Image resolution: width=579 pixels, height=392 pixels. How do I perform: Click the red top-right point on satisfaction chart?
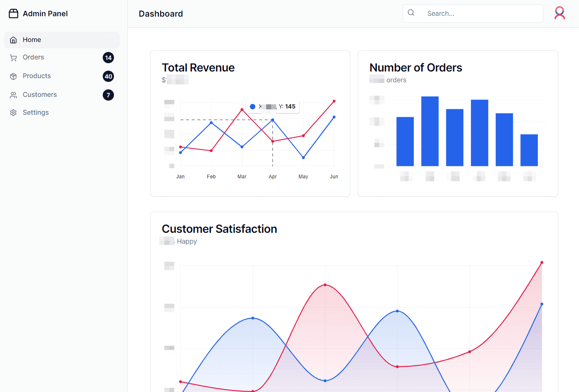pyautogui.click(x=542, y=262)
